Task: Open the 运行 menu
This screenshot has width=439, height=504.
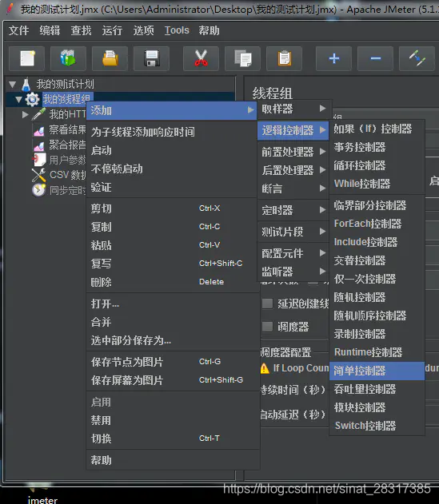Action: pos(112,30)
